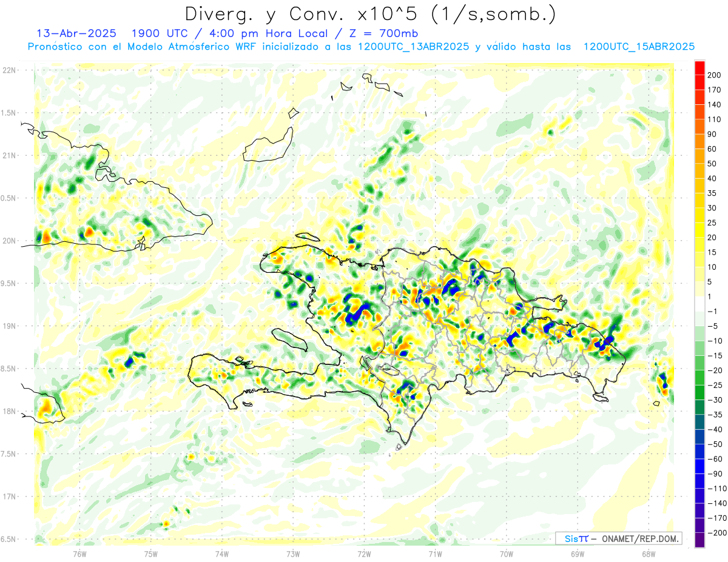Click the '71W' longitude label
This screenshot has height=562, width=728.
coord(435,554)
